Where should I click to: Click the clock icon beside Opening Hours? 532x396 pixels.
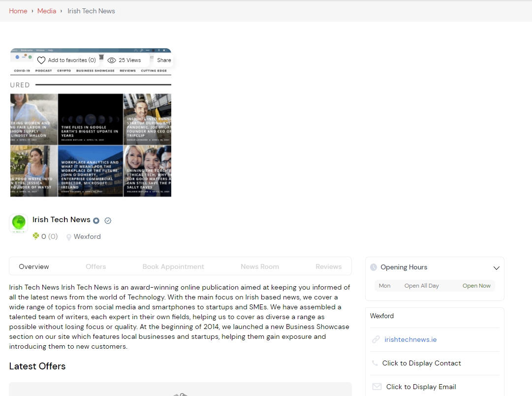tap(374, 267)
